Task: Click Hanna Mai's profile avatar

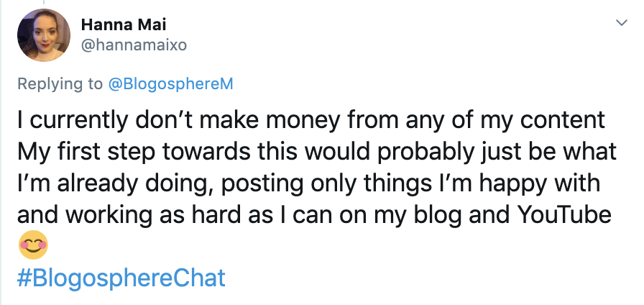Action: coord(45,36)
